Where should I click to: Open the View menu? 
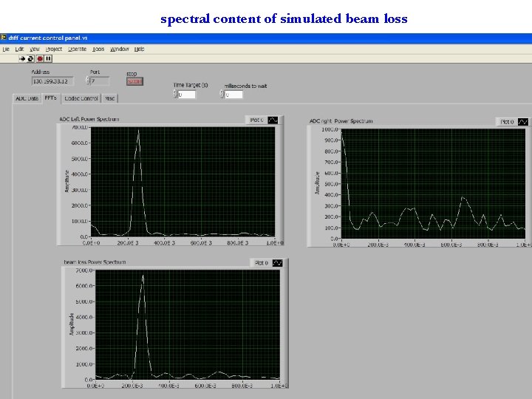tap(35, 50)
